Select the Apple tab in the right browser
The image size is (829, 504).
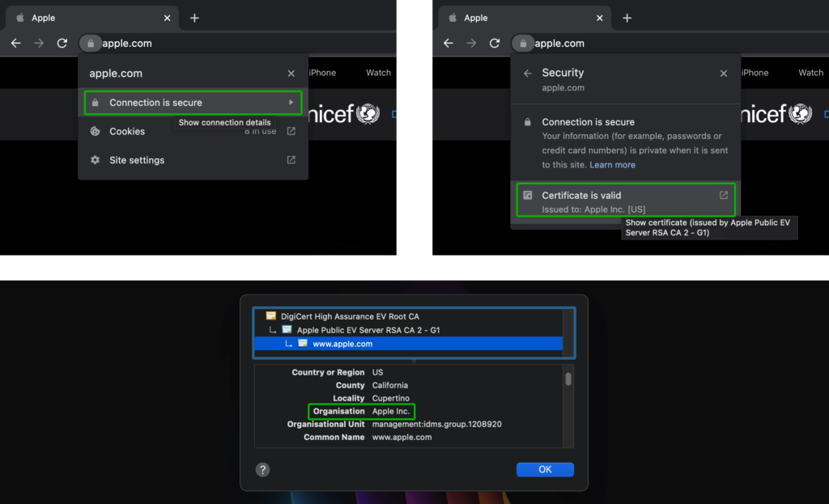coord(525,18)
